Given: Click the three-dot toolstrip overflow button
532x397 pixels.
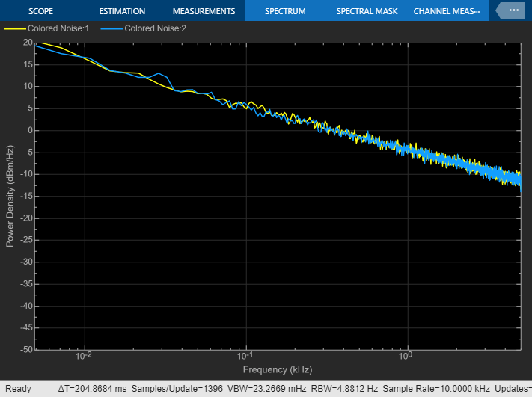Looking at the screenshot, I should pos(513,10).
